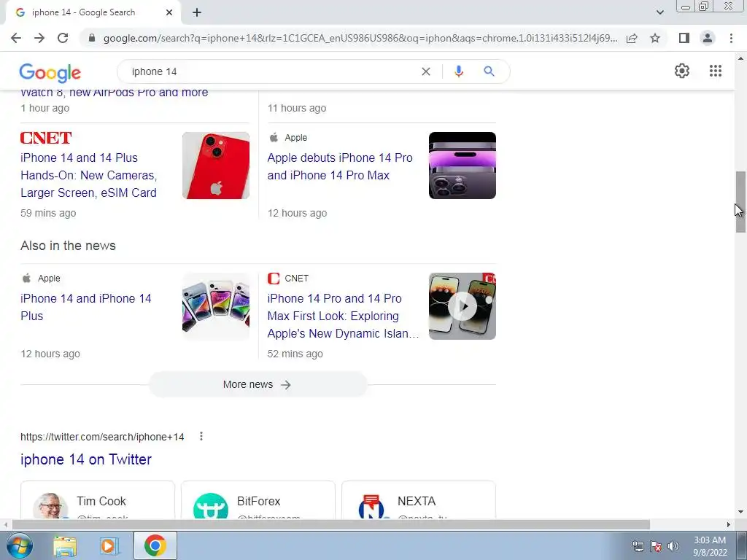Open CNET iPhone 14 Pro First Look video article
Viewport: 747px width, 560px height.
343,316
